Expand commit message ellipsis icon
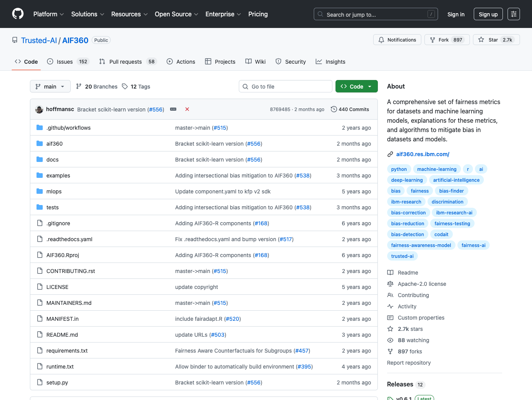This screenshot has width=532, height=400. coord(173,109)
